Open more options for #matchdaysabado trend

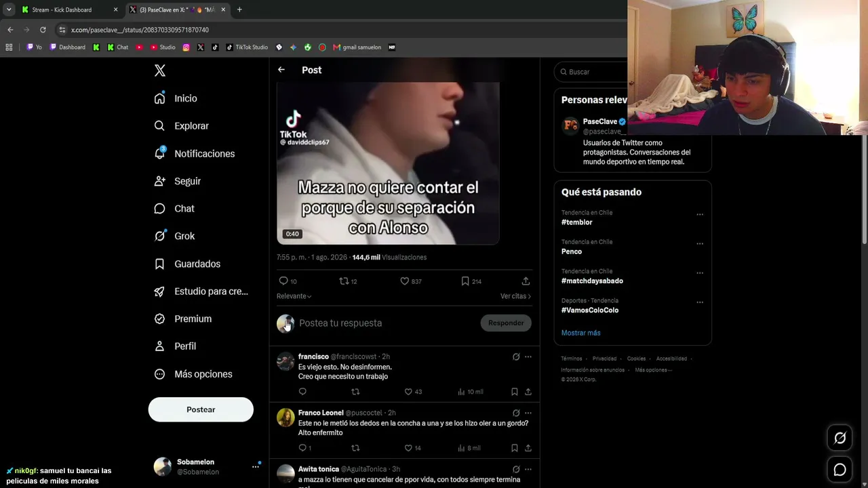coord(700,273)
